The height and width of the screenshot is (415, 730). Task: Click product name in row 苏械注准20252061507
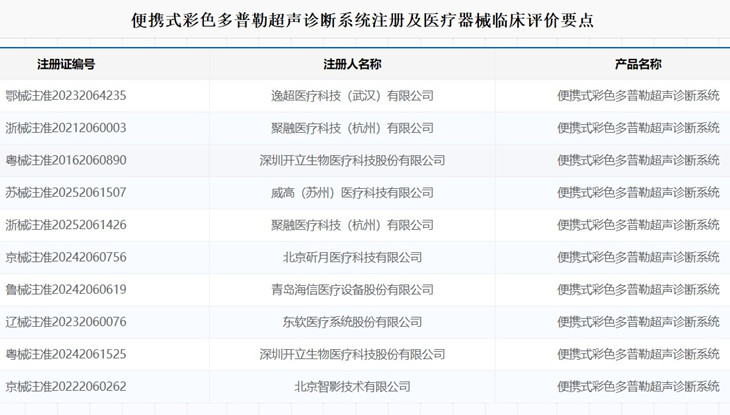(638, 192)
